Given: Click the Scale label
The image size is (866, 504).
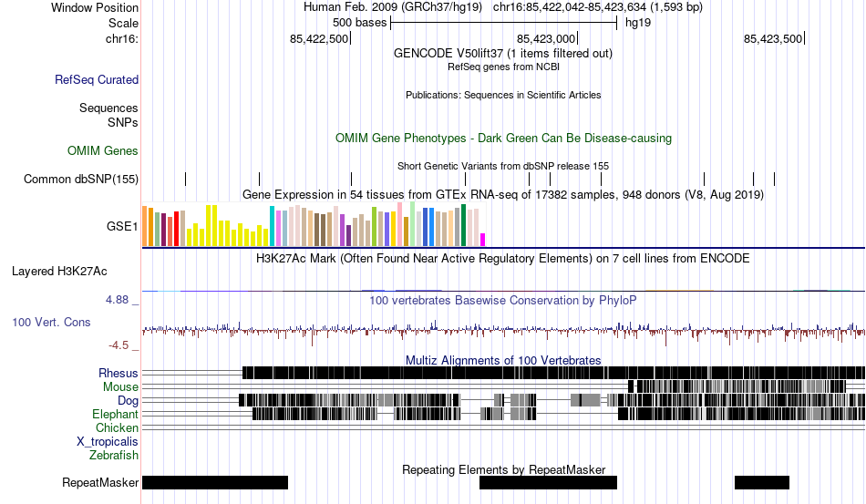Looking at the screenshot, I should coord(123,23).
